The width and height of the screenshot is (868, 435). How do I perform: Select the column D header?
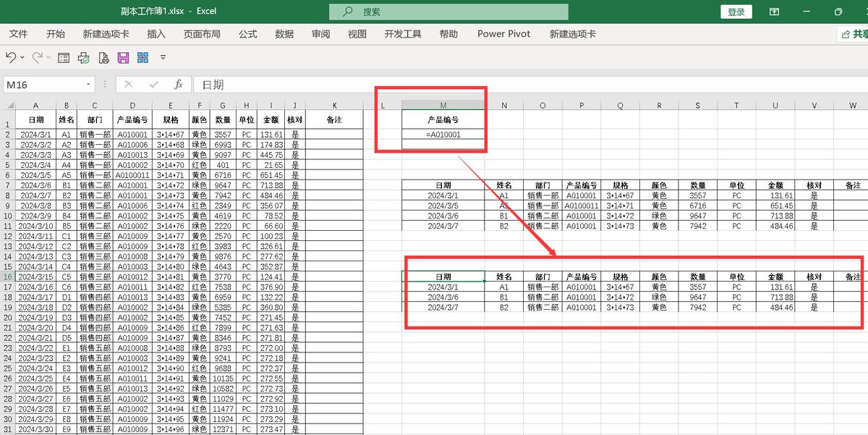click(x=132, y=106)
